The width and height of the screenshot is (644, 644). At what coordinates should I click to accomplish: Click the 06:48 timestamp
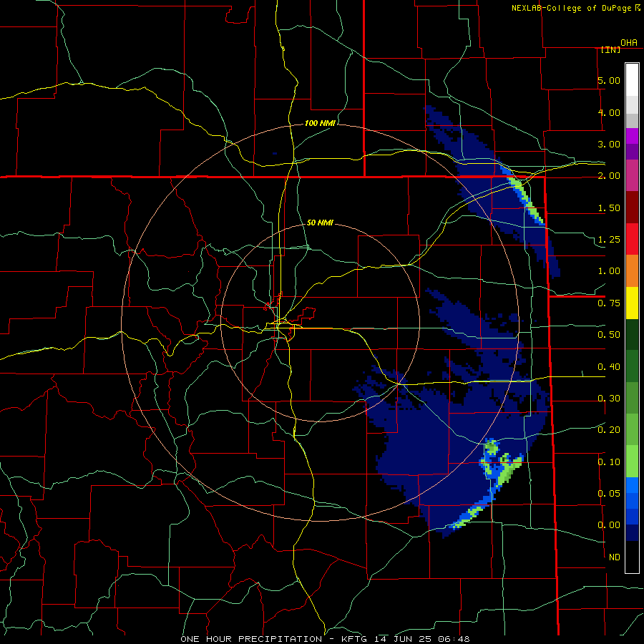454,639
